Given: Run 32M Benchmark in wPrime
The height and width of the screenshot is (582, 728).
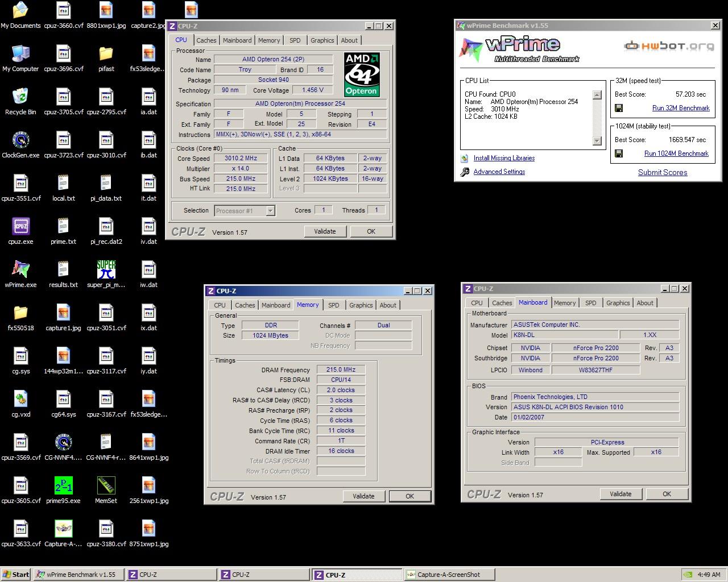Looking at the screenshot, I should point(681,108).
